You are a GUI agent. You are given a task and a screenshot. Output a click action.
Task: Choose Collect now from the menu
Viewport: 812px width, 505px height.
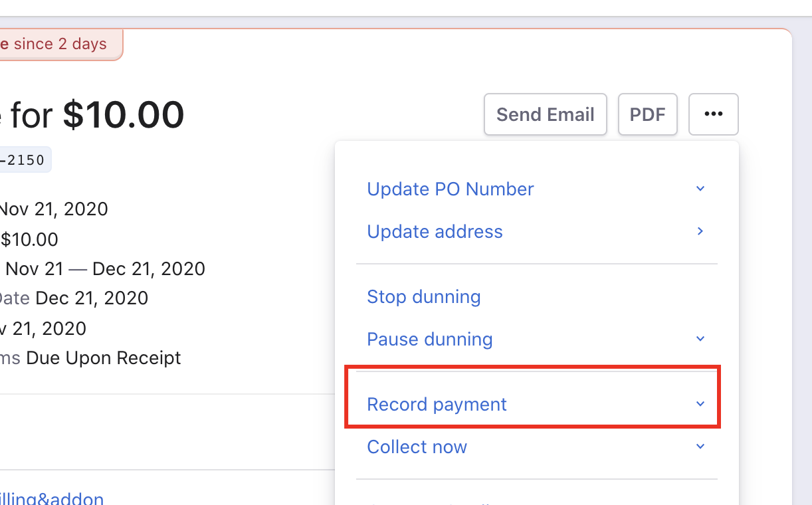(x=417, y=447)
